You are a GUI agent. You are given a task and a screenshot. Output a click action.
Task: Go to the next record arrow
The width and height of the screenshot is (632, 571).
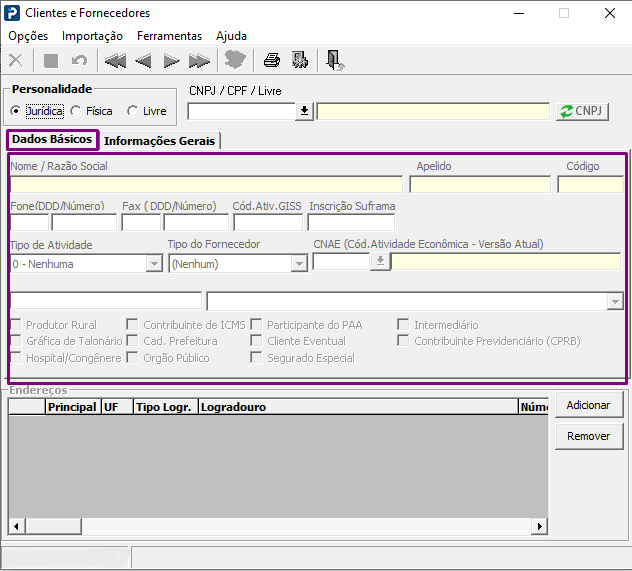pos(171,61)
